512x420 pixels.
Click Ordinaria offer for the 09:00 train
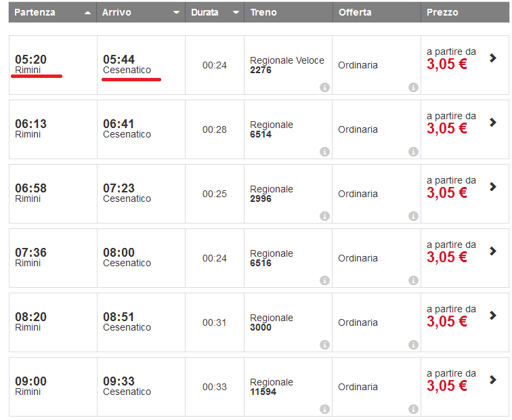click(x=358, y=387)
